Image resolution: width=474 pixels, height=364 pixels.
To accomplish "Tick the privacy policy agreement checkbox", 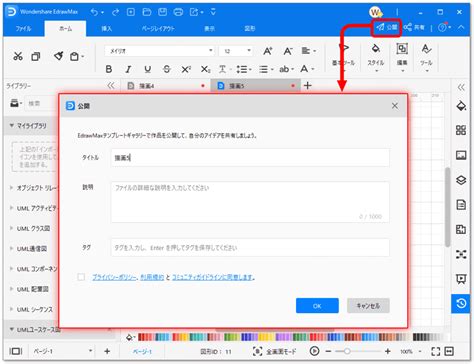I will 81,277.
